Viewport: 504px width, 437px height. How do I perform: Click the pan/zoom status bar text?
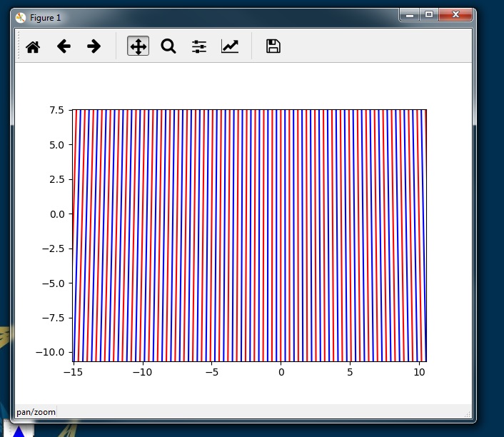(36, 412)
